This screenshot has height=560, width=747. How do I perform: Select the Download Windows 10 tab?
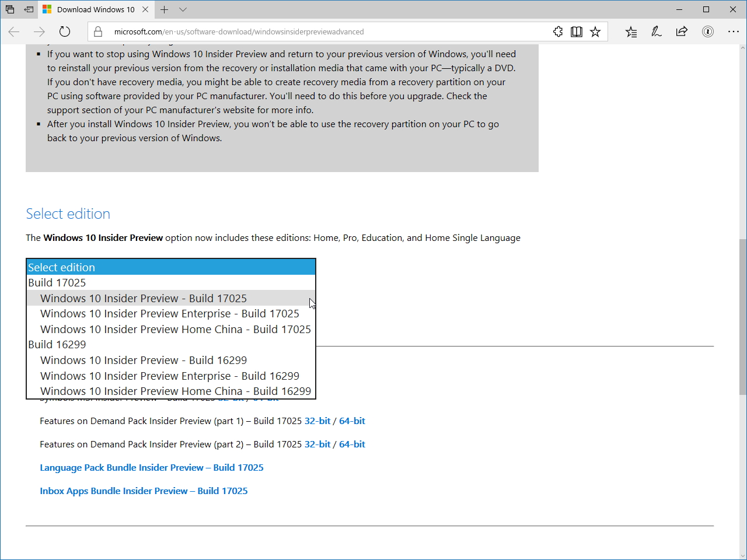[x=96, y=9]
